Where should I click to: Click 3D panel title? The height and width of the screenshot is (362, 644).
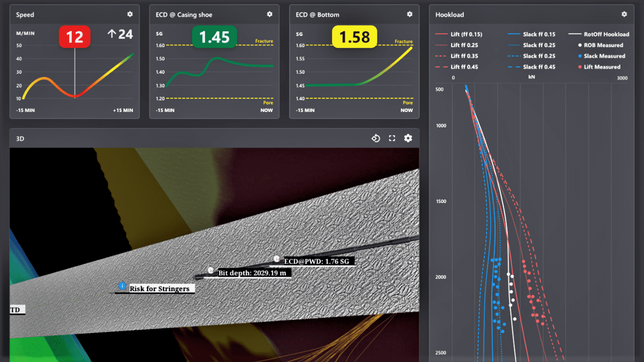(x=20, y=139)
